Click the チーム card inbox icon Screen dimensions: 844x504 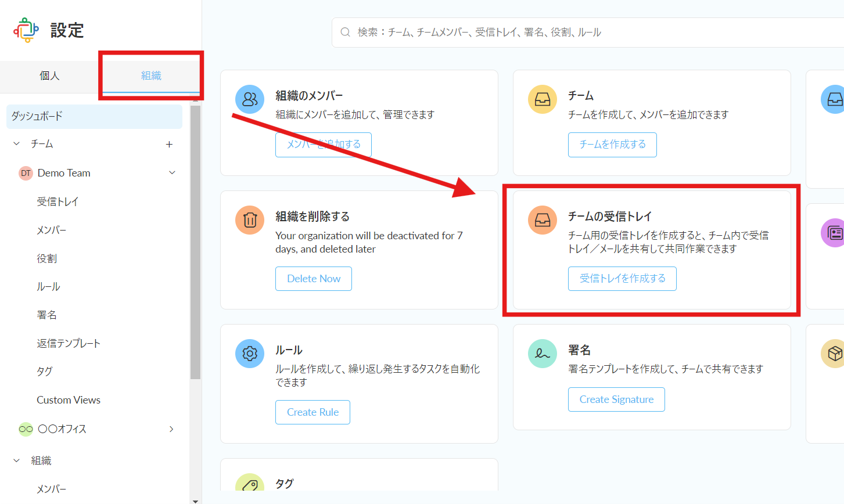(x=543, y=99)
